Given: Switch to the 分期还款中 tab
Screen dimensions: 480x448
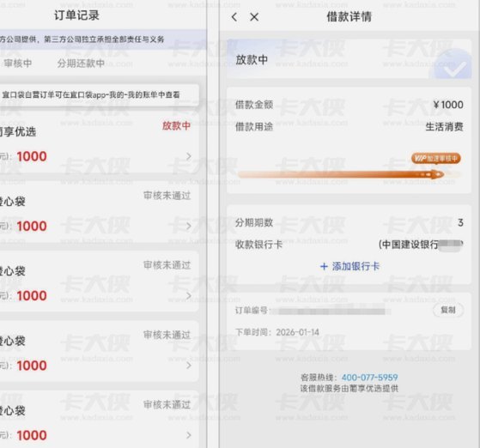Looking at the screenshot, I should tap(81, 64).
